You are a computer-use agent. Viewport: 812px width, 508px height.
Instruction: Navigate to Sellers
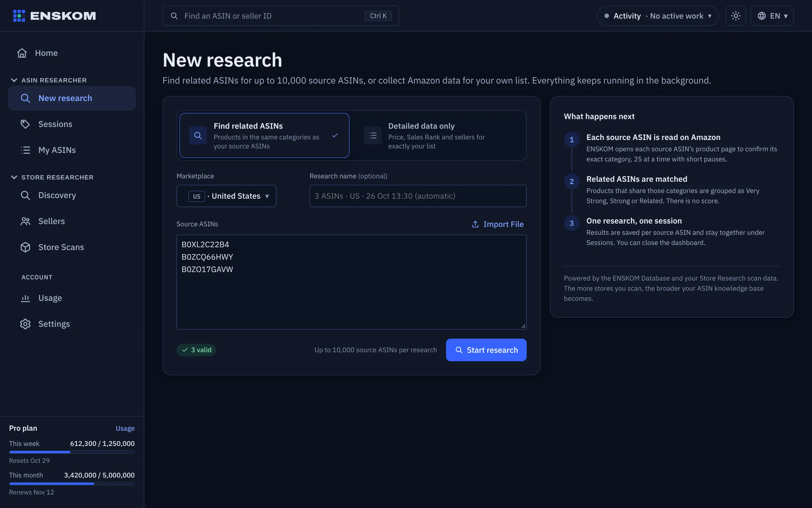(x=72, y=221)
